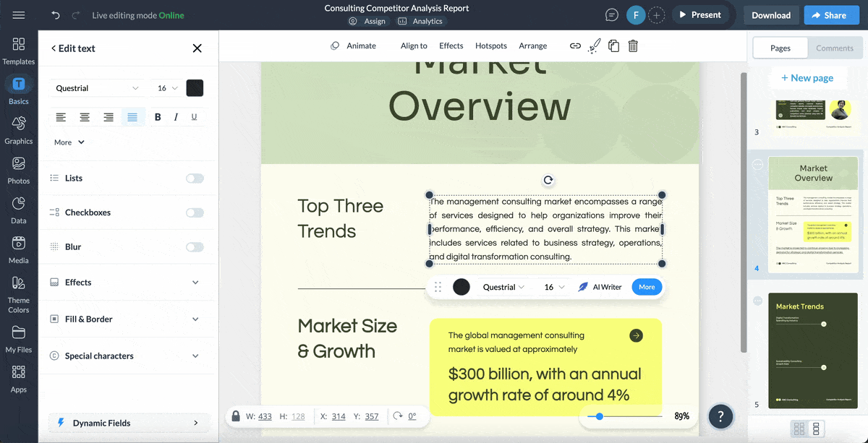The width and height of the screenshot is (868, 443).
Task: Open the Arrange menu
Action: 532,46
